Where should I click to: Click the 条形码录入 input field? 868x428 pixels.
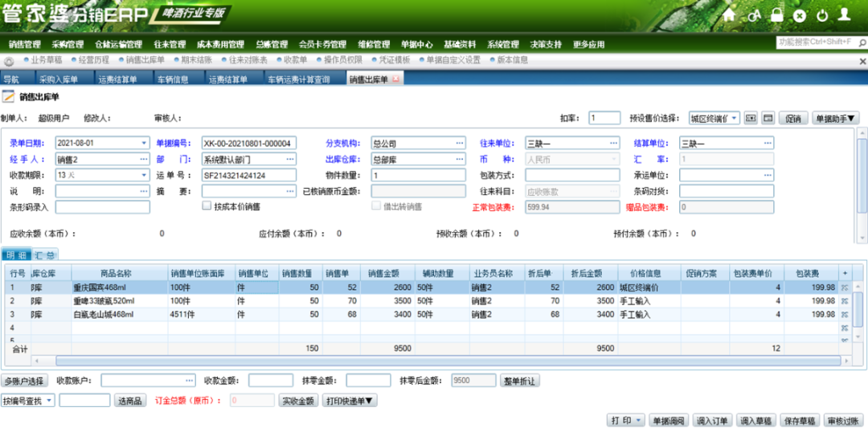(102, 207)
